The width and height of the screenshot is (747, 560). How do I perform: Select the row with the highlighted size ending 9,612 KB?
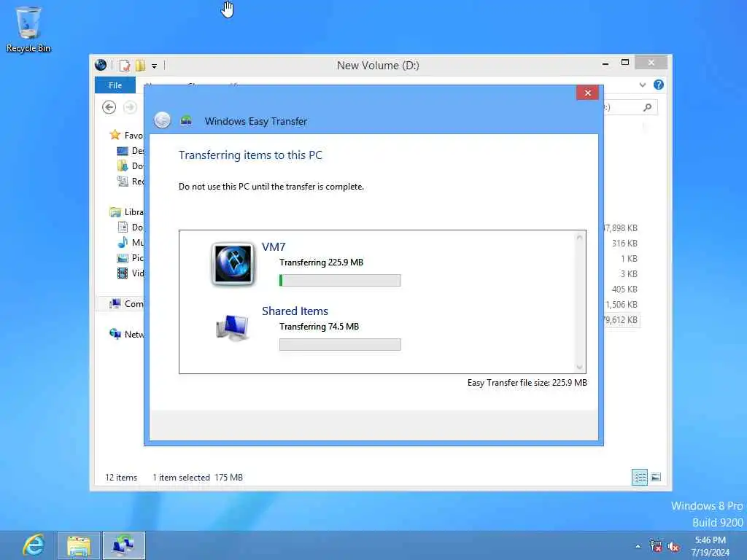(x=622, y=320)
